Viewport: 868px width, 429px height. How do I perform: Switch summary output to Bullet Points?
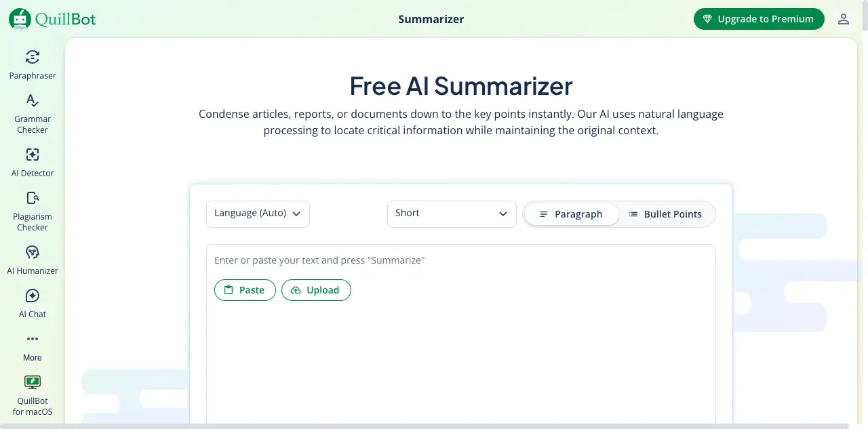click(666, 214)
